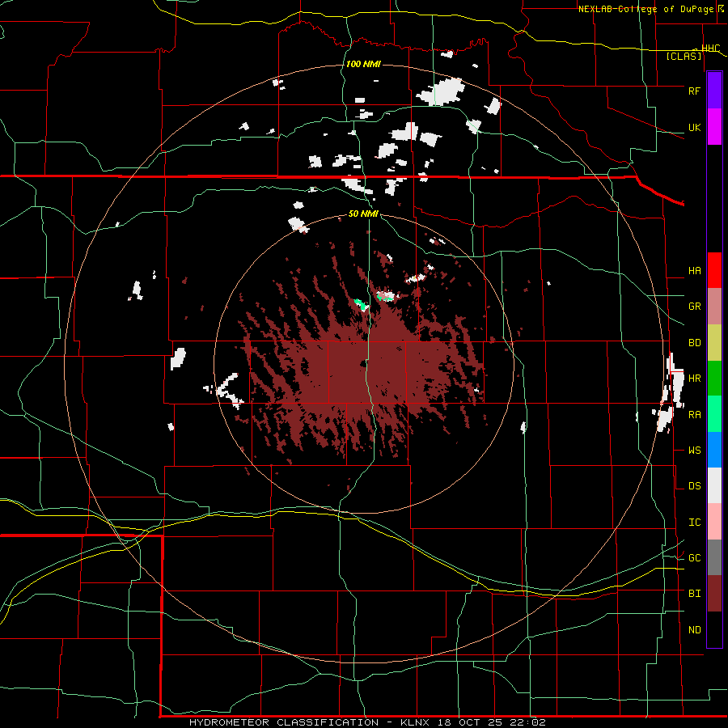Click the light pink IC legend swatch

pos(714,522)
